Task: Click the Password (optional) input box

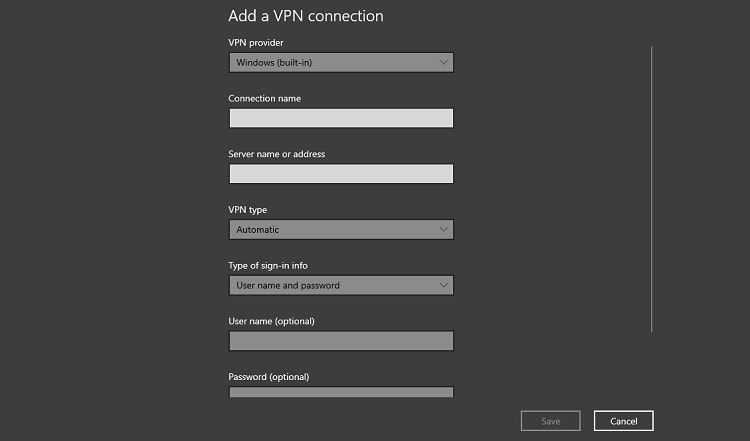Action: pyautogui.click(x=341, y=392)
